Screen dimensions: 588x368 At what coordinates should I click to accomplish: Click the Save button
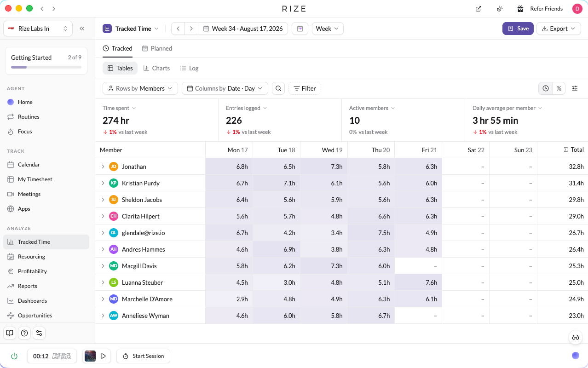pos(518,29)
